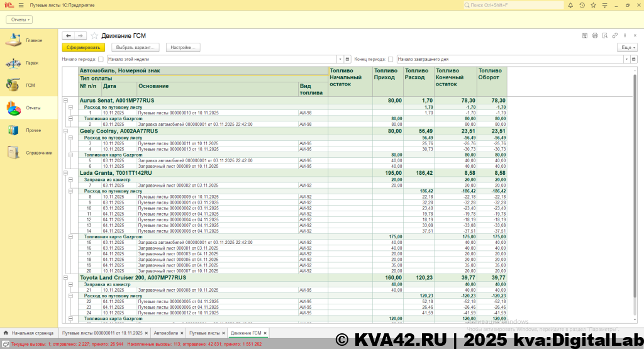The width and height of the screenshot is (644, 349).
Task: Click the print report icon
Action: [595, 36]
